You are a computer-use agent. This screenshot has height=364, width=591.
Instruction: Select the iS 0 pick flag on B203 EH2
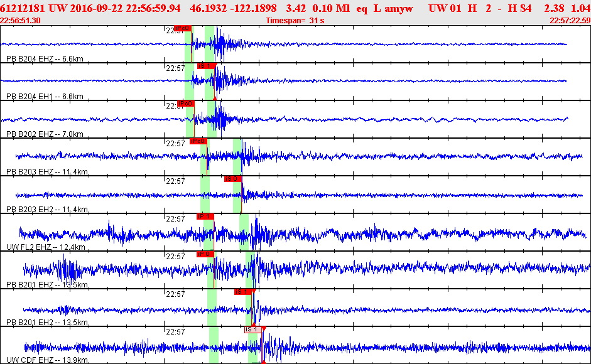click(x=233, y=179)
